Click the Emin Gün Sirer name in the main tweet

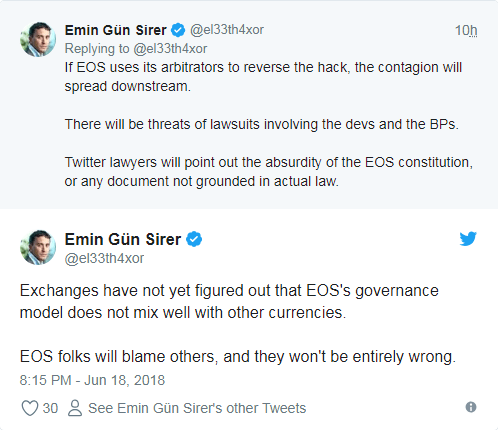[123, 239]
